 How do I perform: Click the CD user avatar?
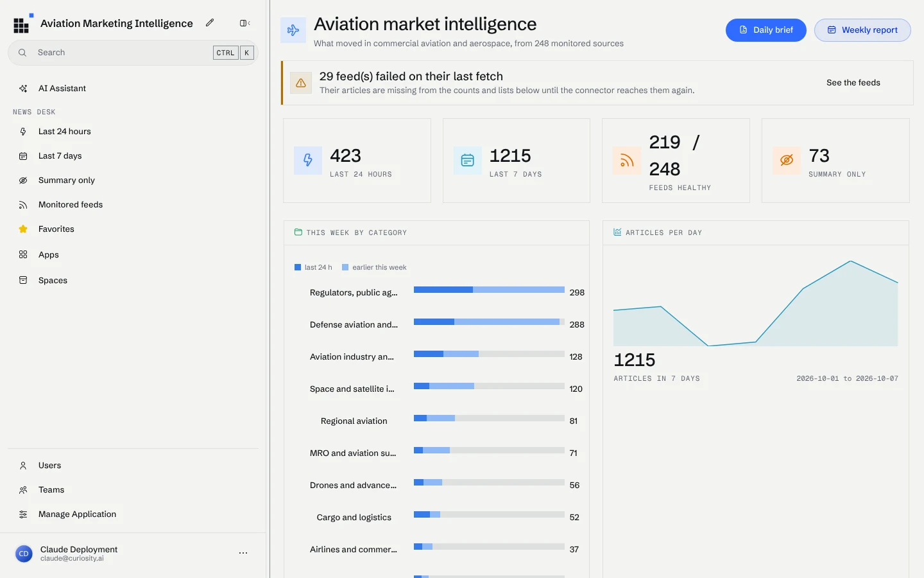coord(24,554)
